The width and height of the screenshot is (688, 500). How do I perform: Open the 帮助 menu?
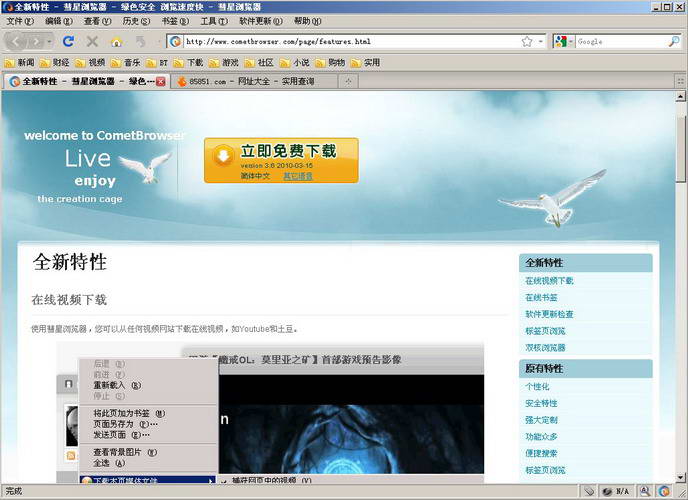point(307,21)
